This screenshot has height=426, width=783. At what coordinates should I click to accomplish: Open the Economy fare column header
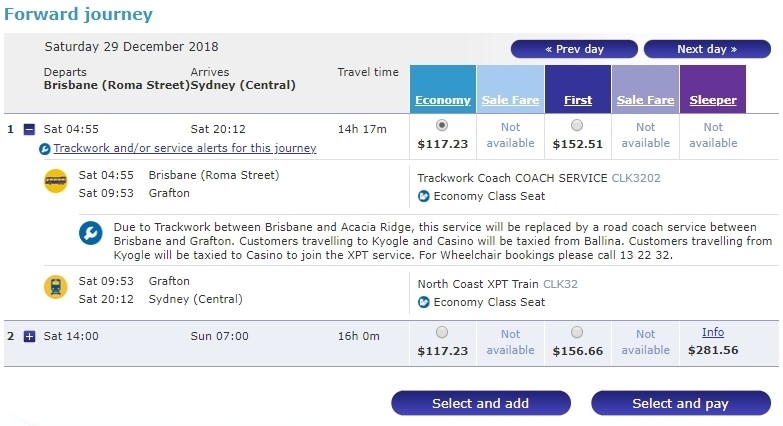point(442,100)
